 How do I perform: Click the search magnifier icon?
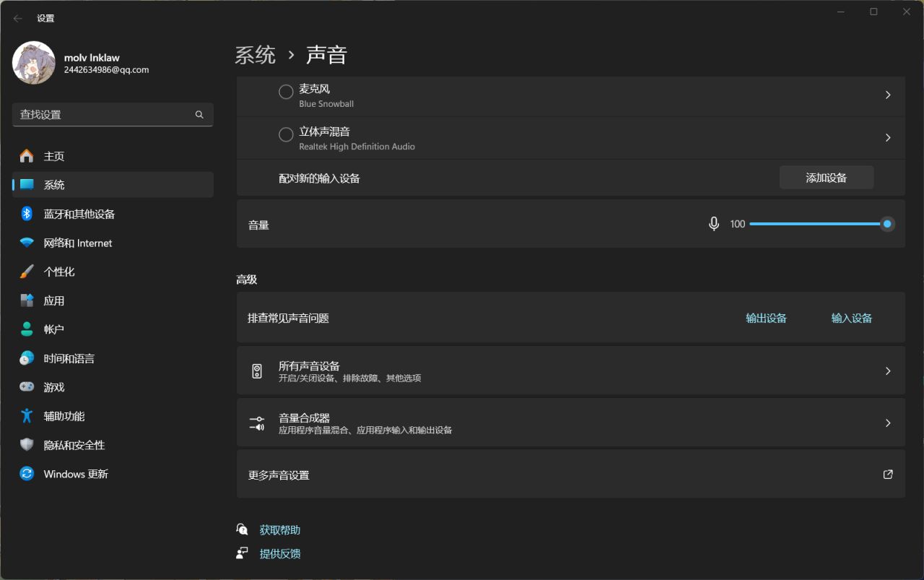point(199,114)
